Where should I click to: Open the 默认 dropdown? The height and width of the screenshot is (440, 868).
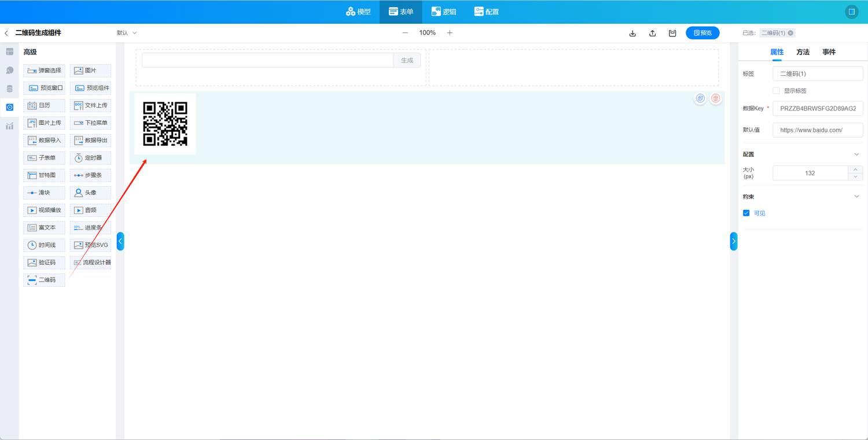click(x=127, y=33)
